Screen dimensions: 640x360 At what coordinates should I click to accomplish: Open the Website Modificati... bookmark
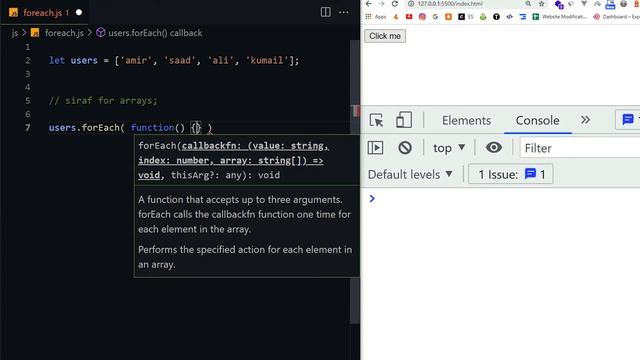click(x=559, y=17)
